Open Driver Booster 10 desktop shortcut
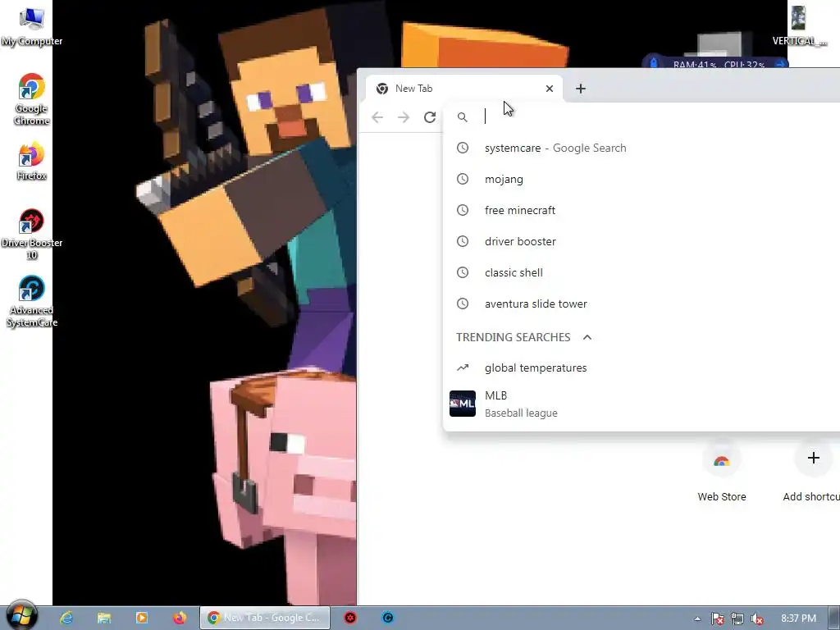This screenshot has width=840, height=630. [31, 234]
